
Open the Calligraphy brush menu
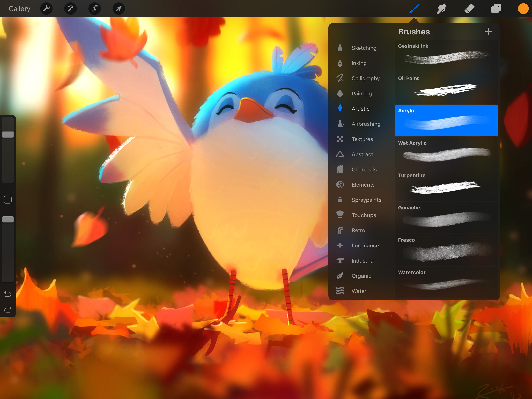[366, 78]
